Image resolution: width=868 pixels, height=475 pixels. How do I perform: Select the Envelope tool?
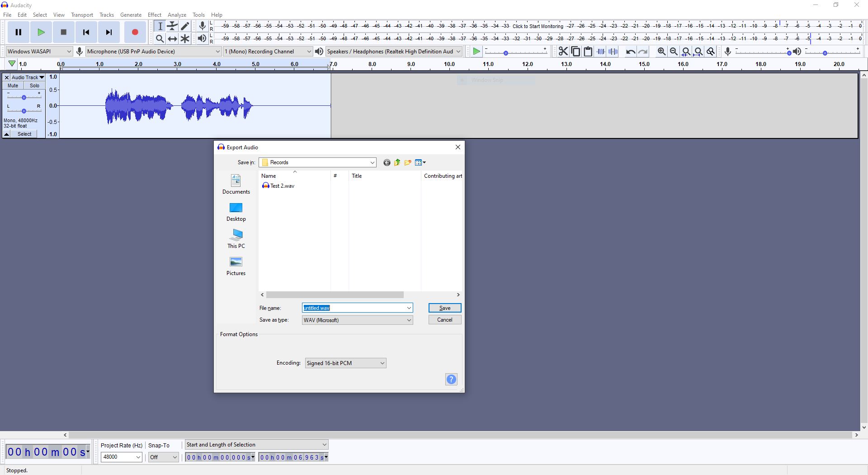click(x=172, y=26)
